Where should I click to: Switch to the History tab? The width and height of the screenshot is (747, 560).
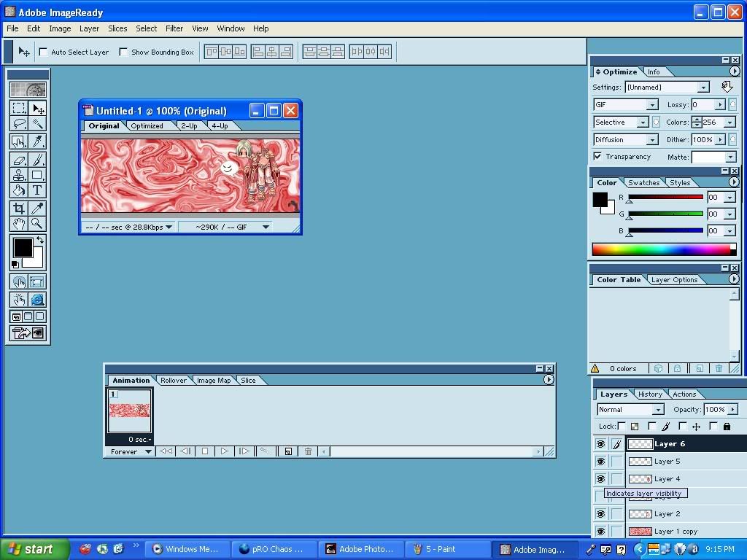coord(650,394)
